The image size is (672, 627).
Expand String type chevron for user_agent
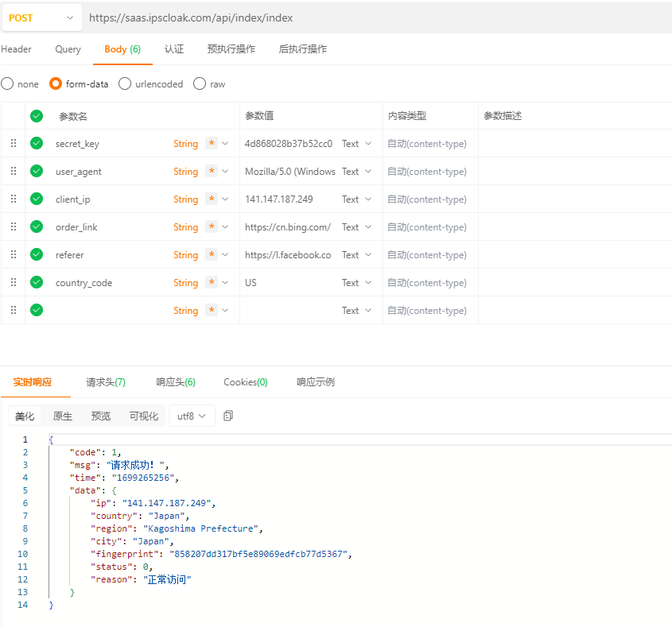click(x=225, y=172)
